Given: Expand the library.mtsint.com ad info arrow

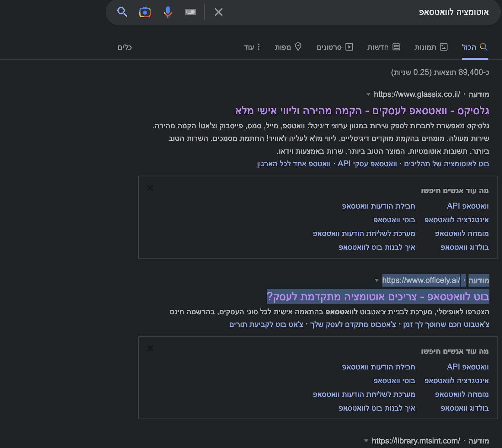Looking at the screenshot, I should pyautogui.click(x=366, y=441).
